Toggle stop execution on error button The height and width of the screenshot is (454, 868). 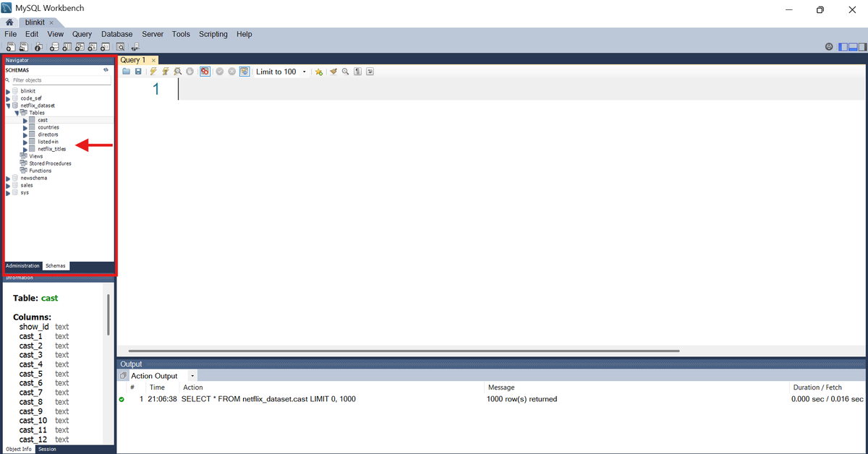pyautogui.click(x=205, y=72)
